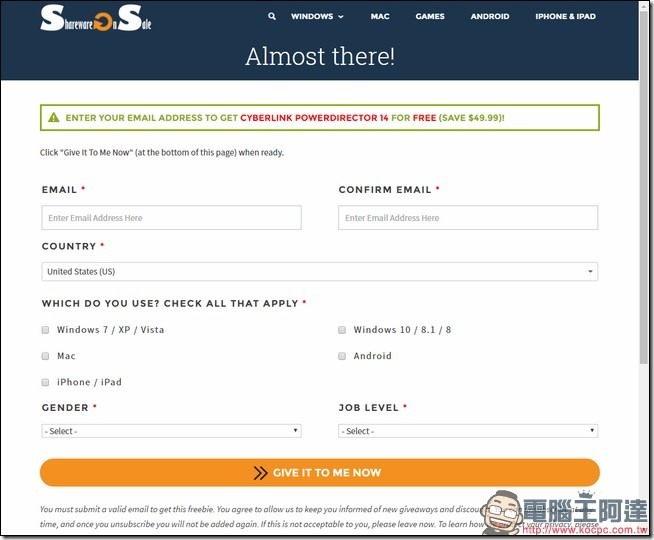Viewport: 654px width, 540px height.
Task: Click 'CYBERLINK POWERDIRECTOR 14' text in notice
Action: point(314,118)
